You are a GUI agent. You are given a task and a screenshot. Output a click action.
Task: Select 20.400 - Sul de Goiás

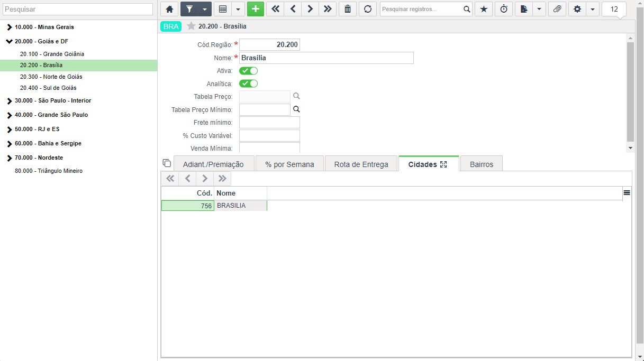[48, 88]
